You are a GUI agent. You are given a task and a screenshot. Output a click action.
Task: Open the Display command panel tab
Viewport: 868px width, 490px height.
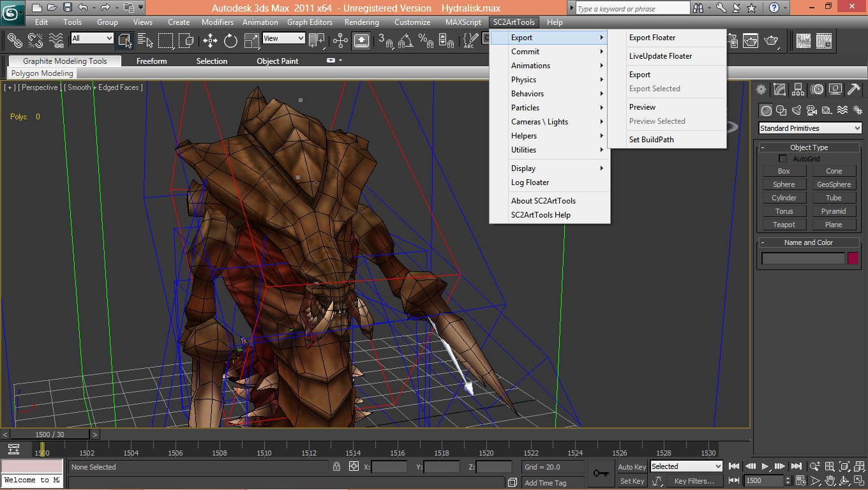click(x=835, y=89)
